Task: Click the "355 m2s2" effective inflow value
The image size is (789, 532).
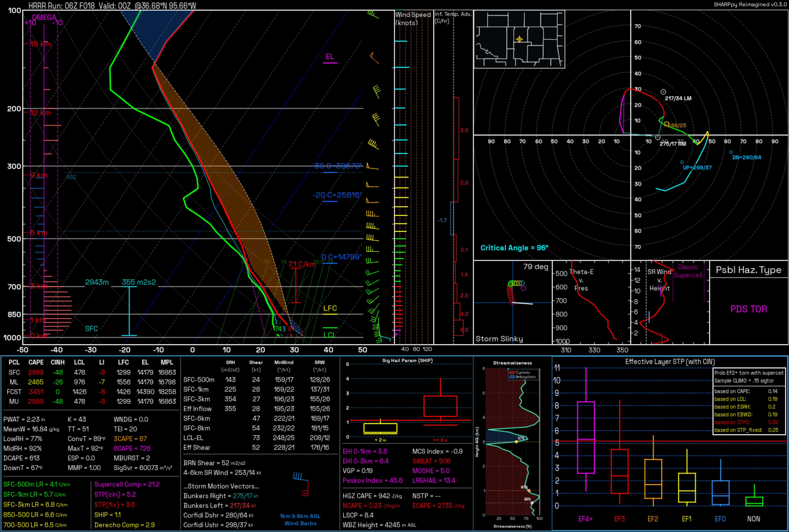Action: click(139, 282)
